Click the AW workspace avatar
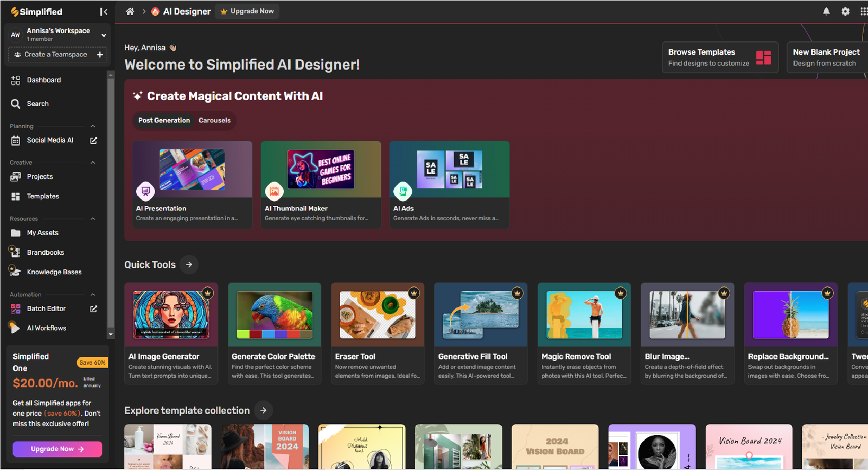The height and width of the screenshot is (470, 868). click(15, 35)
